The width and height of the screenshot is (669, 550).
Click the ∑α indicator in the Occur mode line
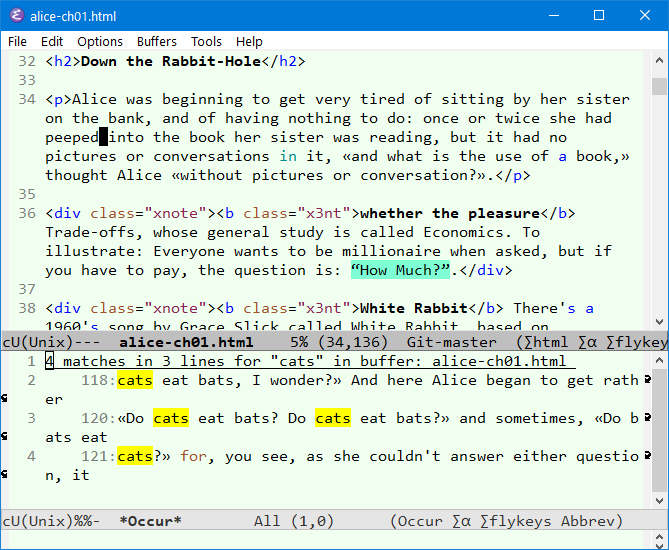[x=461, y=521]
